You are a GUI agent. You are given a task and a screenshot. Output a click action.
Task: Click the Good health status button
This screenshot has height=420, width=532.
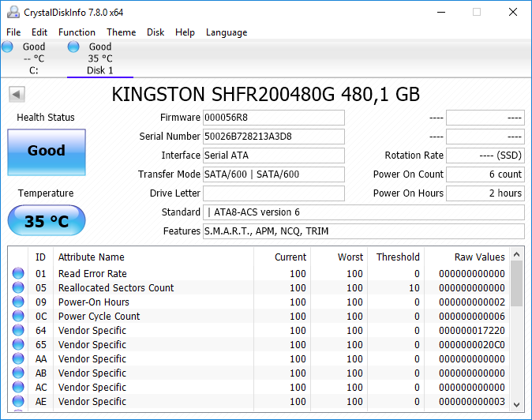(47, 152)
